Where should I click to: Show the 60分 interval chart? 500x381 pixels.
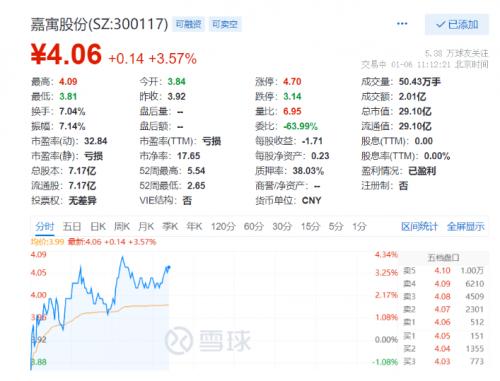(254, 227)
